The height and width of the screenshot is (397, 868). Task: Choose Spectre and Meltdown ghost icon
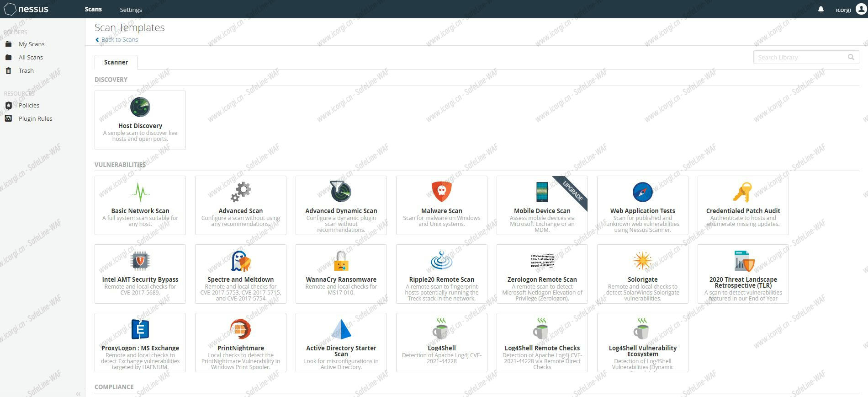coord(241,261)
